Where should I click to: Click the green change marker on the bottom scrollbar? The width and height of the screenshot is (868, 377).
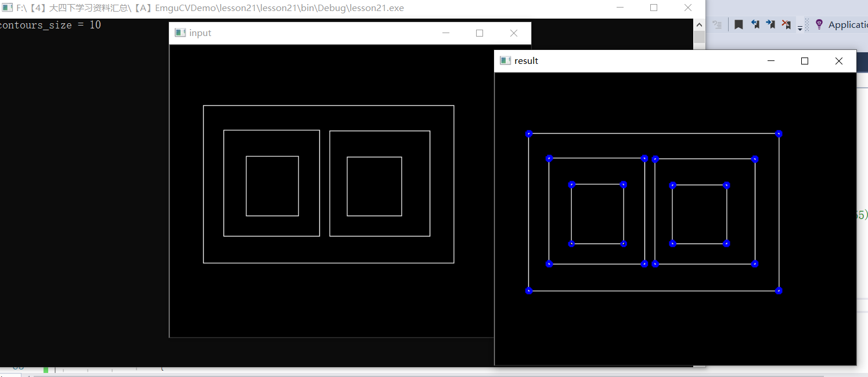[45, 369]
